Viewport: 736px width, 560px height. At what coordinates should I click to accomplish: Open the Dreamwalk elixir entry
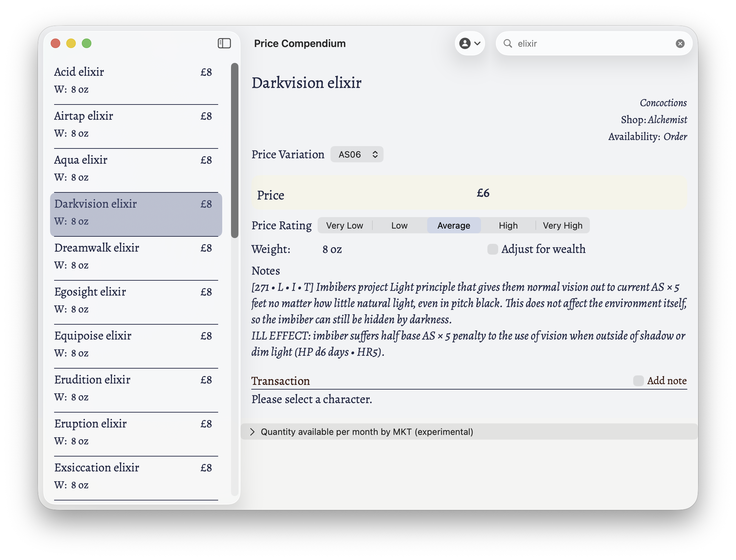pos(135,256)
